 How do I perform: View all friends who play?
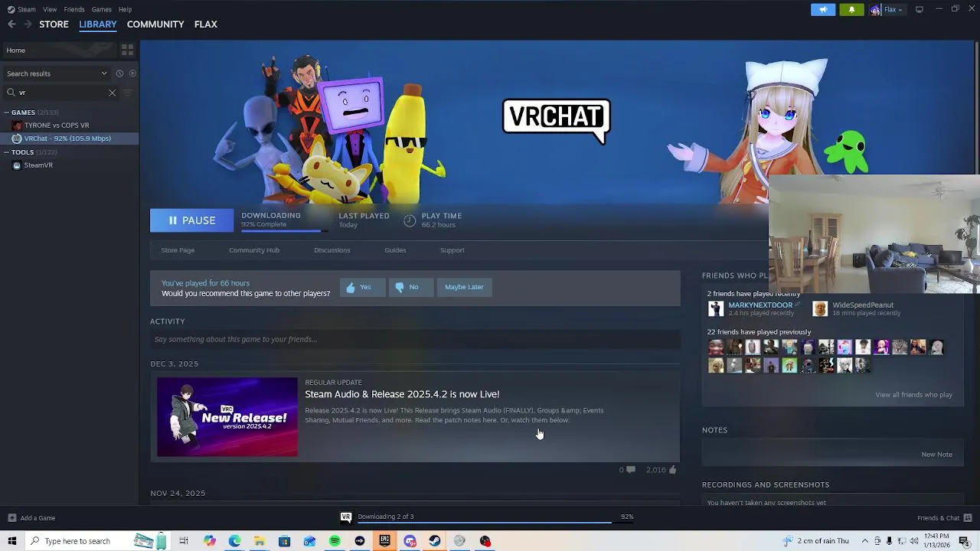(x=913, y=395)
